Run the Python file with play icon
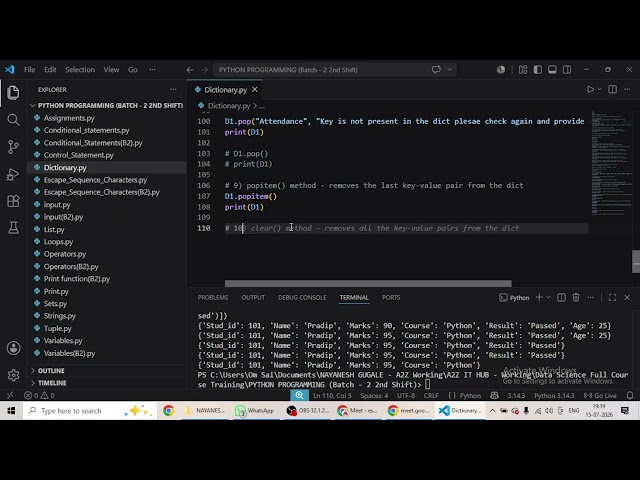Viewport: 640px width, 480px height. pyautogui.click(x=590, y=89)
